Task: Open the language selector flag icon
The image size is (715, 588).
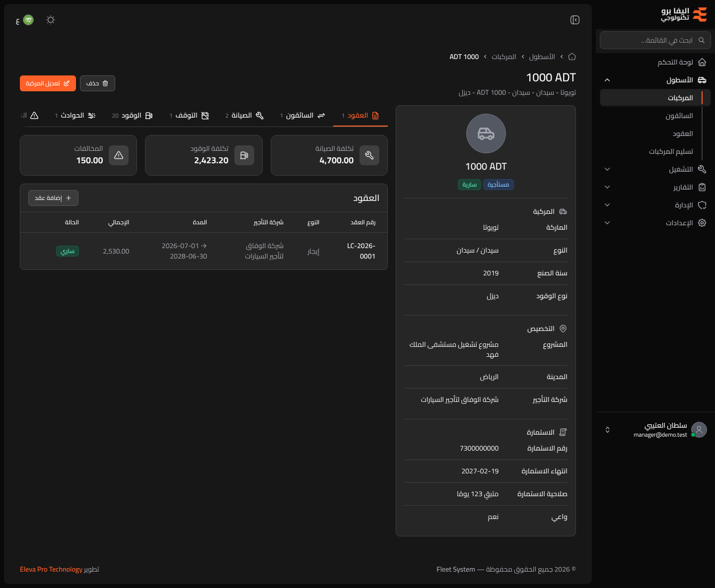Action: click(28, 20)
